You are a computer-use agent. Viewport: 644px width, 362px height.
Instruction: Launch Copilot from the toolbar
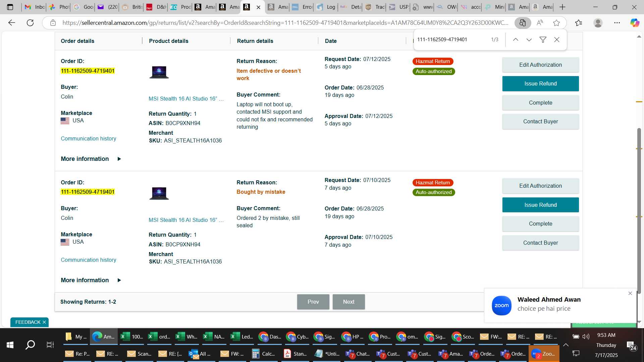point(634,23)
